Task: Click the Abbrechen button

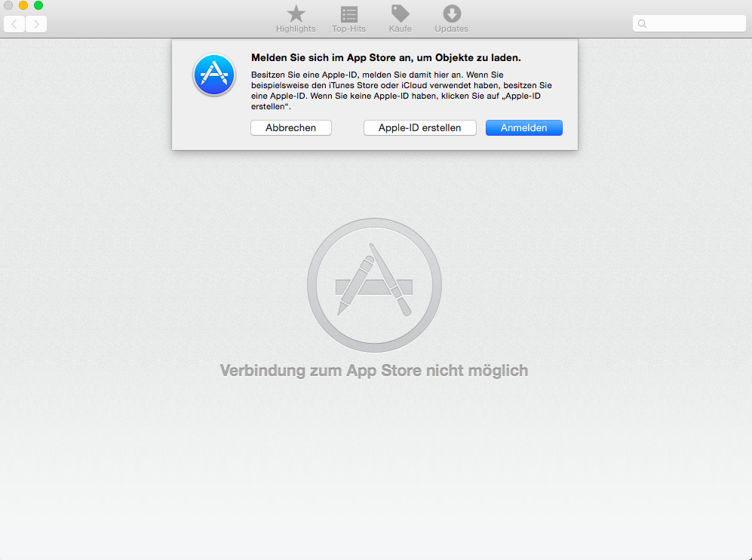Action: point(291,128)
